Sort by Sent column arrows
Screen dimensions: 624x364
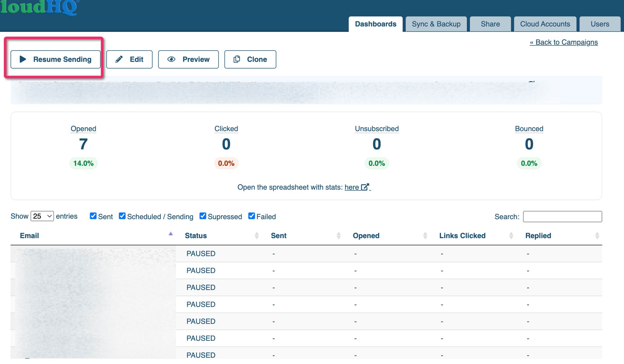pos(338,236)
